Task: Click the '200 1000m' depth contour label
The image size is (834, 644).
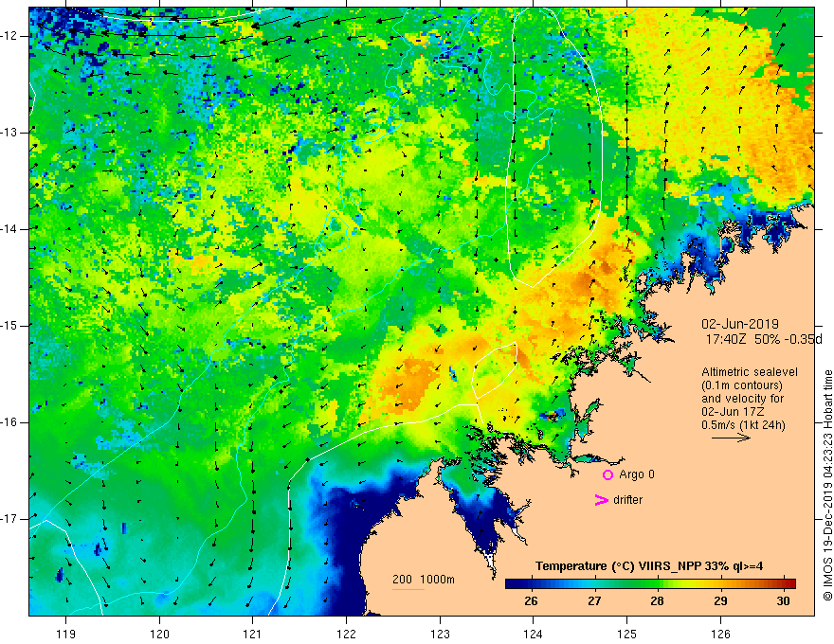Action: (x=424, y=580)
